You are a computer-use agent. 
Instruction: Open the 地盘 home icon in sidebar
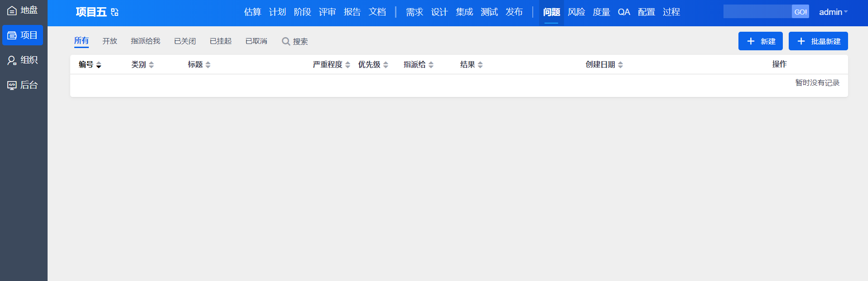click(12, 10)
